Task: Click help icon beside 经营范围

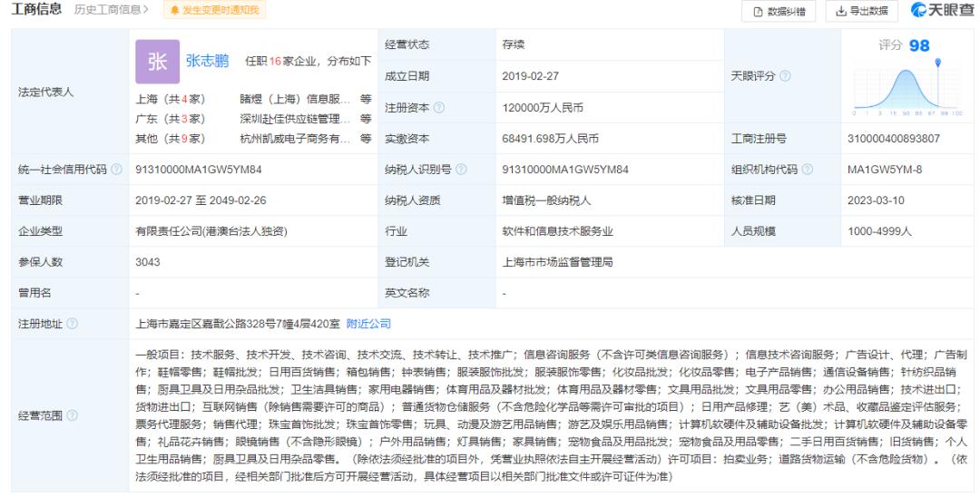Action: [x=72, y=415]
